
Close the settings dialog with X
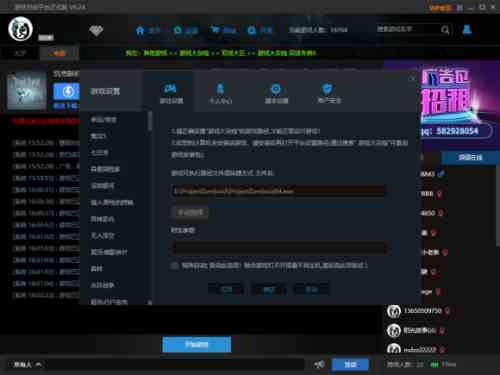tap(412, 79)
